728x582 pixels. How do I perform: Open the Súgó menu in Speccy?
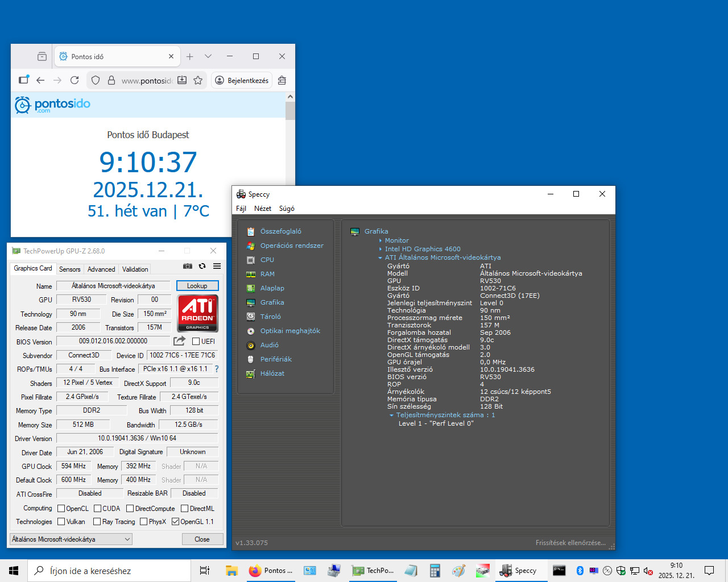(287, 209)
